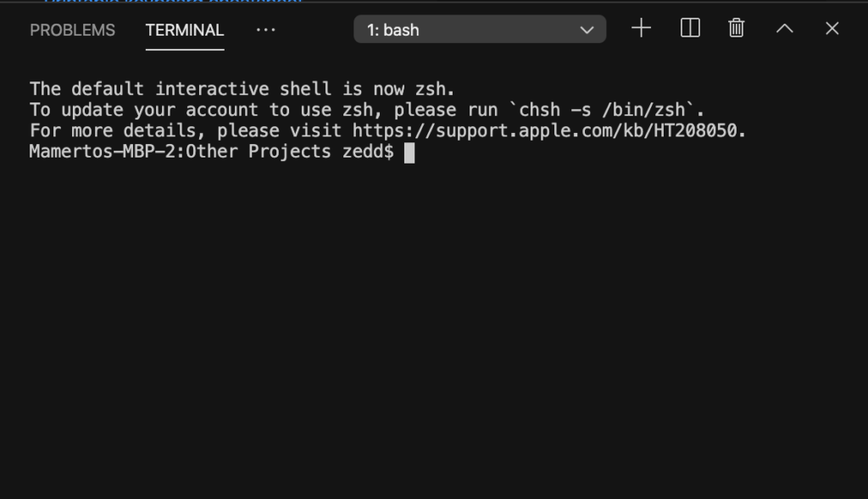Select the TERMINAL tab
Image resolution: width=868 pixels, height=499 pixels.
(x=185, y=30)
